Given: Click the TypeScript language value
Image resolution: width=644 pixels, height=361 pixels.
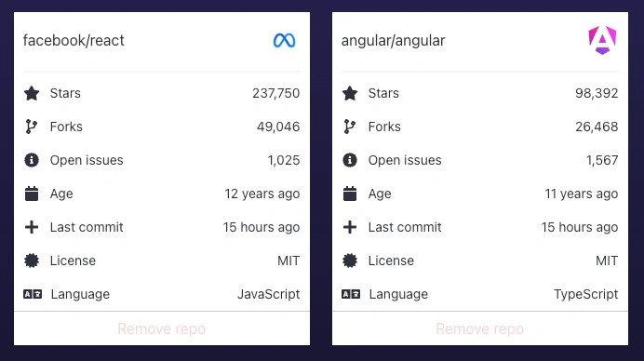Looking at the screenshot, I should pyautogui.click(x=585, y=294).
